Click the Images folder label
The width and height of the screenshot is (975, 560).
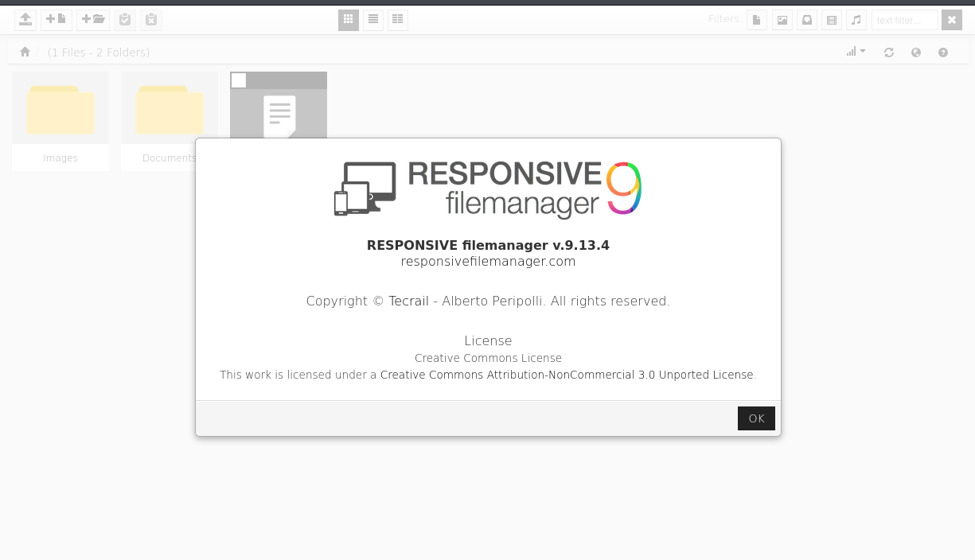click(x=60, y=158)
